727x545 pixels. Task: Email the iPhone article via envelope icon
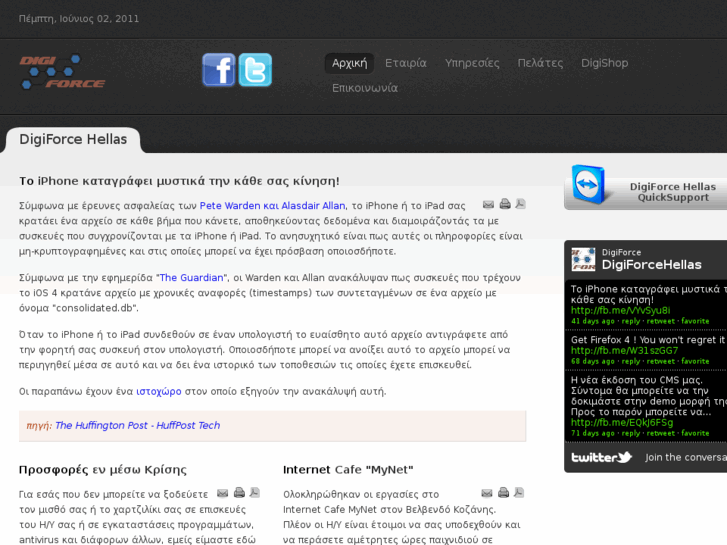pos(488,205)
